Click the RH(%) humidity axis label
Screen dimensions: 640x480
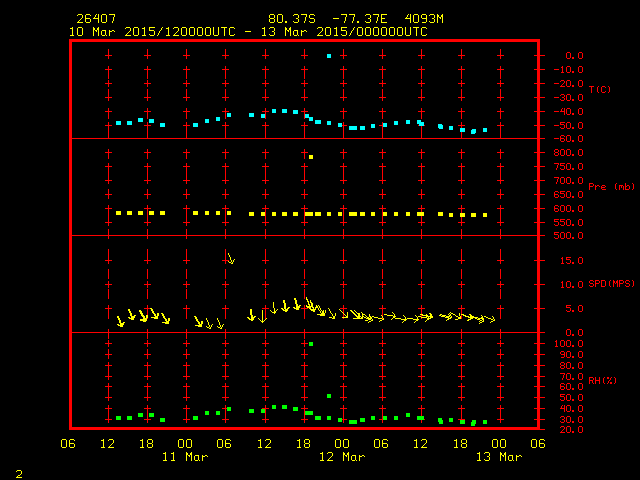pyautogui.click(x=602, y=380)
